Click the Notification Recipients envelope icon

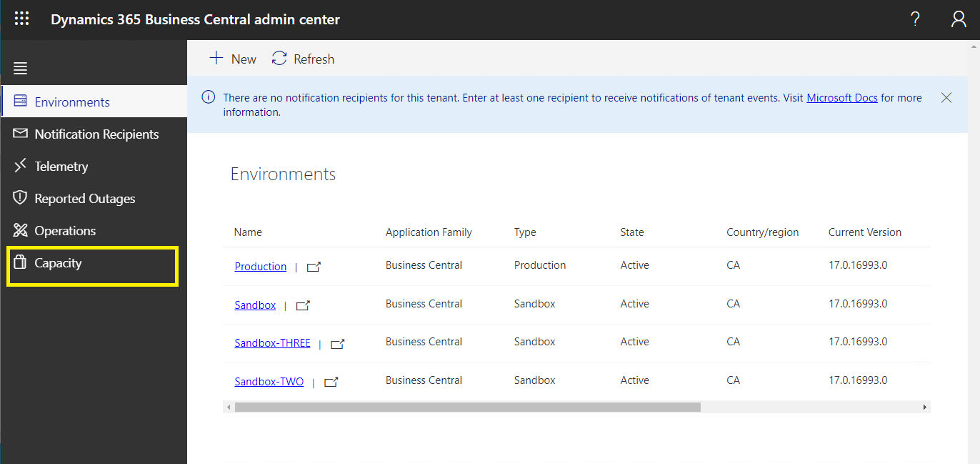[20, 134]
